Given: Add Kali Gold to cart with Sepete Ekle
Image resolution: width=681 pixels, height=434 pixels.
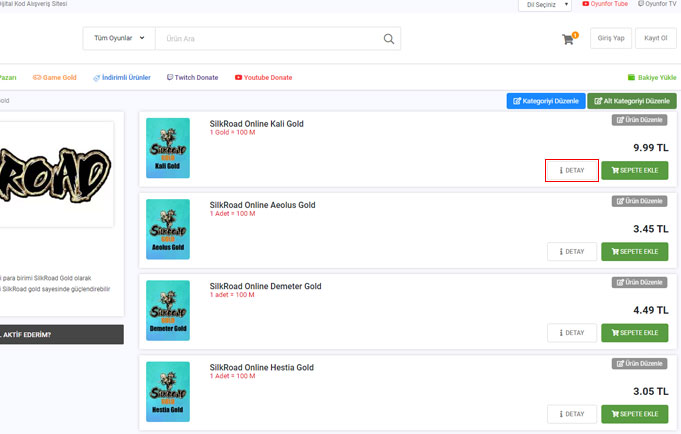Looking at the screenshot, I should coord(634,171).
